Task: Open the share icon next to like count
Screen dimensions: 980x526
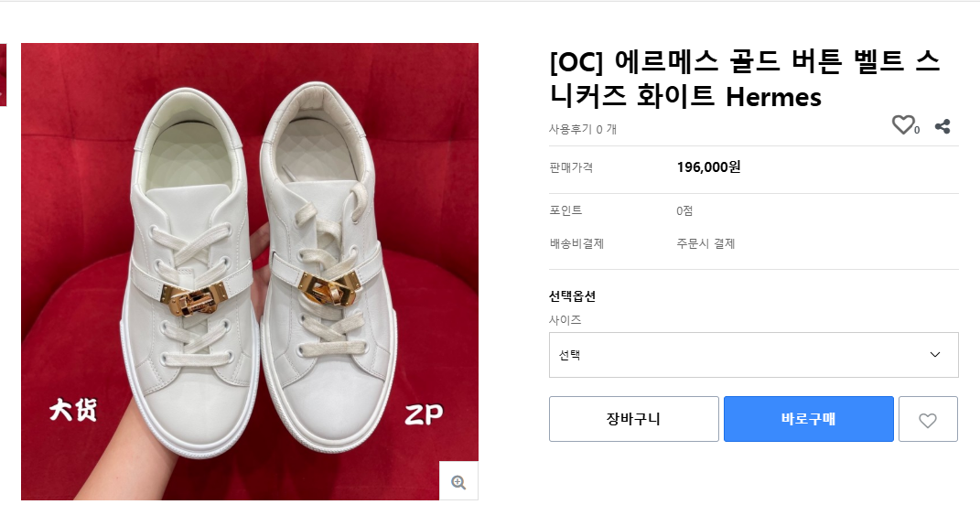Action: tap(942, 126)
